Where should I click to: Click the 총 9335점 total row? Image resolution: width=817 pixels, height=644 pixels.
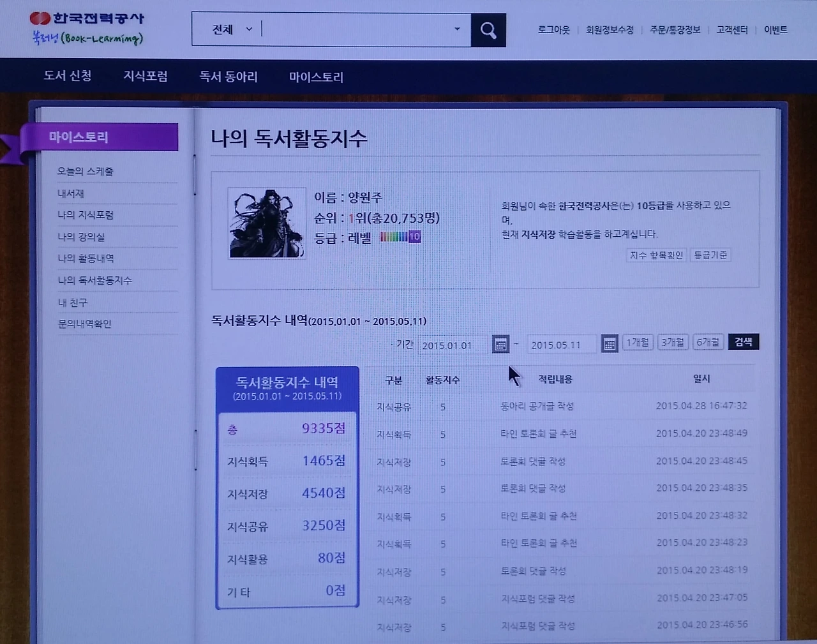(x=287, y=429)
